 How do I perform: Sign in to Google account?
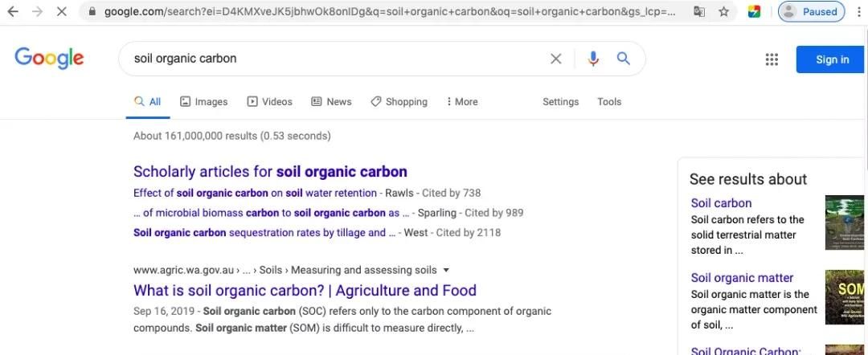pos(832,59)
